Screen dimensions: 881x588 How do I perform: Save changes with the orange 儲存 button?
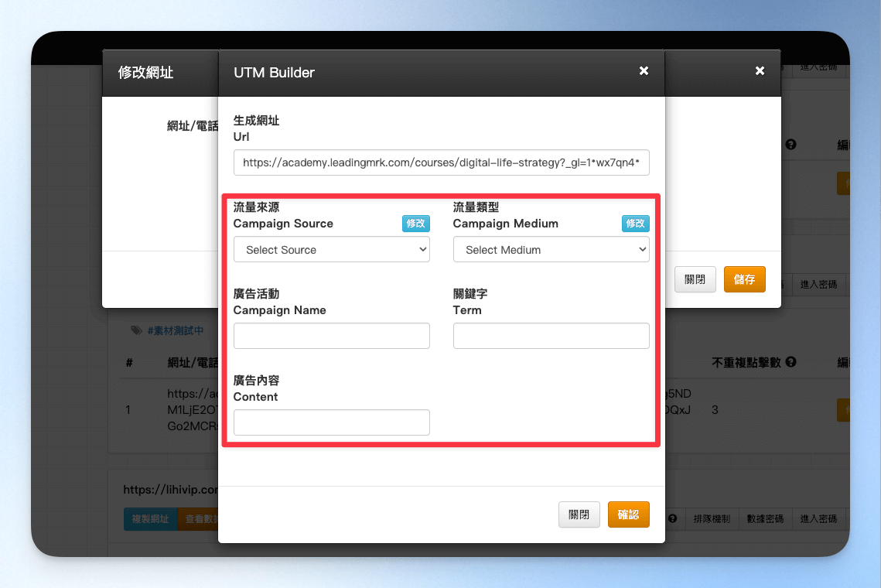pos(744,279)
